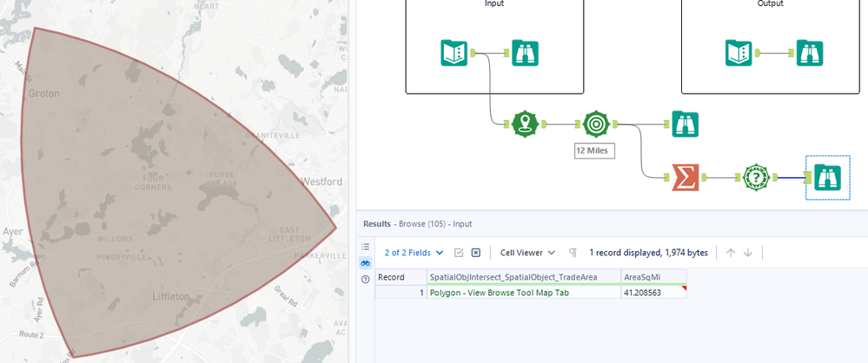This screenshot has width=868, height=363.
Task: Click the previous record up arrow
Action: point(730,253)
